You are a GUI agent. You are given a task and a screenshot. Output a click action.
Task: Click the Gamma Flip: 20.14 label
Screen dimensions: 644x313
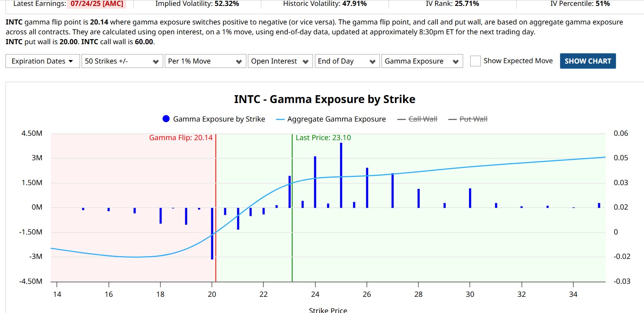coord(181,138)
